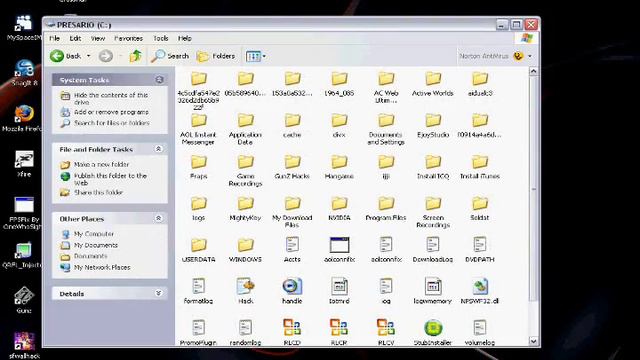Maximize the PRESARIO (C:) window

coord(516,24)
